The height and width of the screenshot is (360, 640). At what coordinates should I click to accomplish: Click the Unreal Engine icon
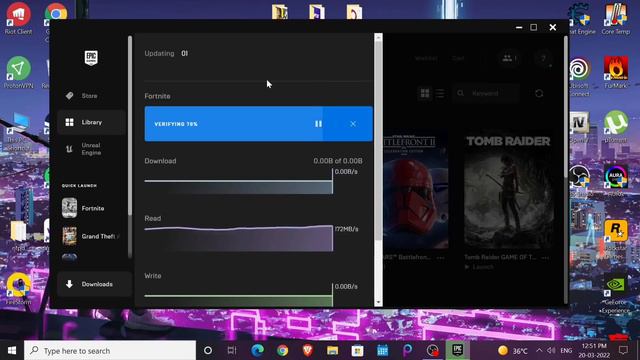click(x=69, y=149)
